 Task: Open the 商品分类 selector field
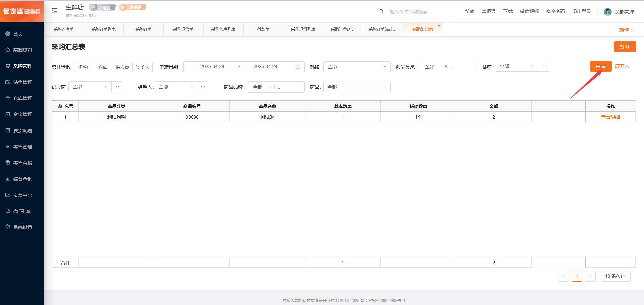point(448,67)
